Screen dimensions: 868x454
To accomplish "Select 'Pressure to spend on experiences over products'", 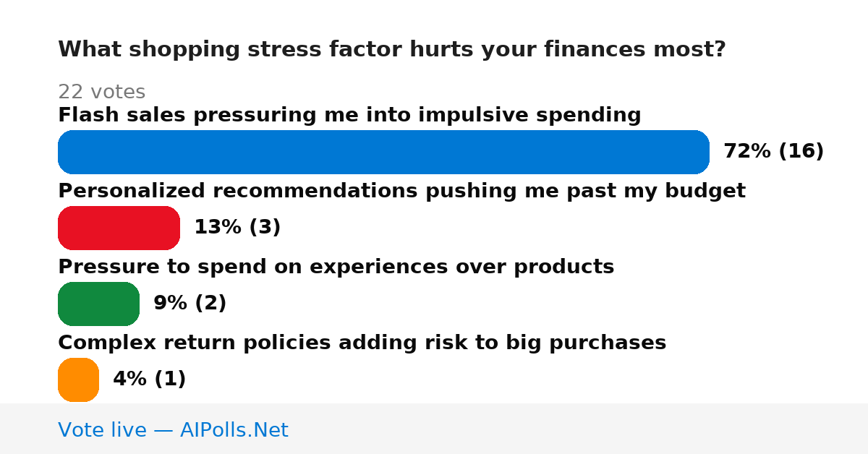I will (336, 267).
